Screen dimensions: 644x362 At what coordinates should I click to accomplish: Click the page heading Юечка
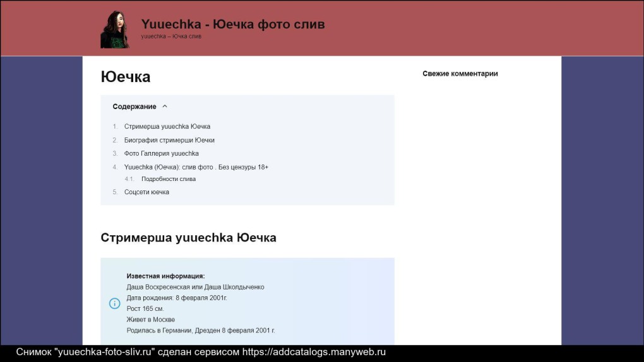click(x=126, y=77)
